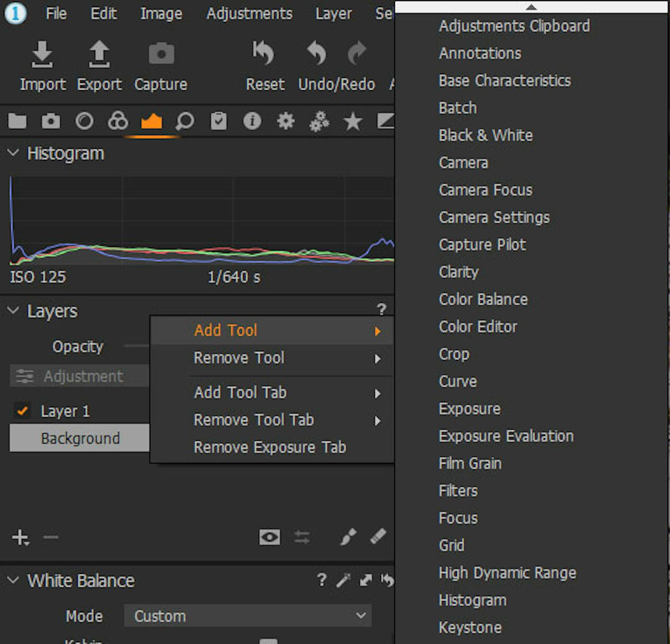The height and width of the screenshot is (644, 670).
Task: Pick white balance with eyedropper icon
Action: pos(343,581)
